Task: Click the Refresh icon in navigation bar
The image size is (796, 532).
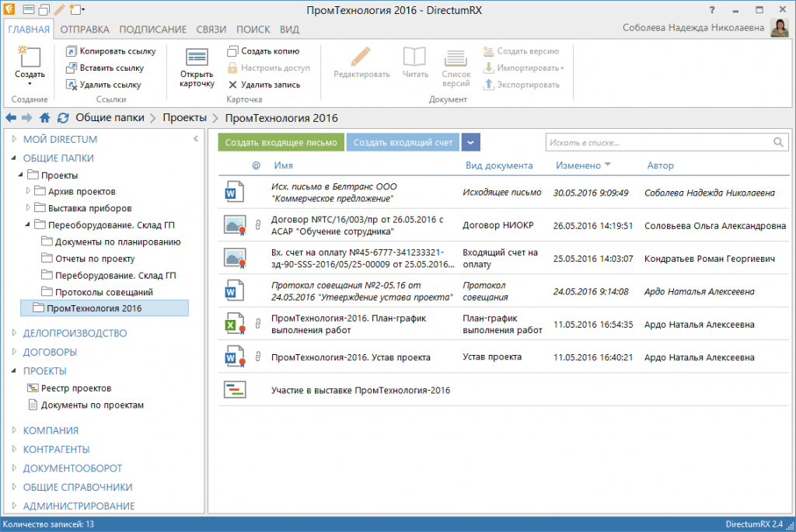Action: tap(63, 118)
